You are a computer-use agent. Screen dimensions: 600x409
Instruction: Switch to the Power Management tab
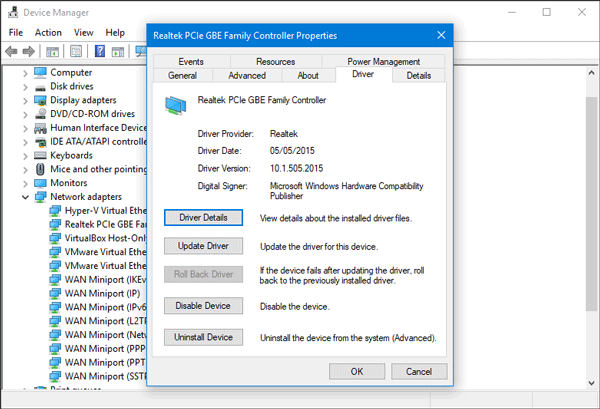pos(383,62)
